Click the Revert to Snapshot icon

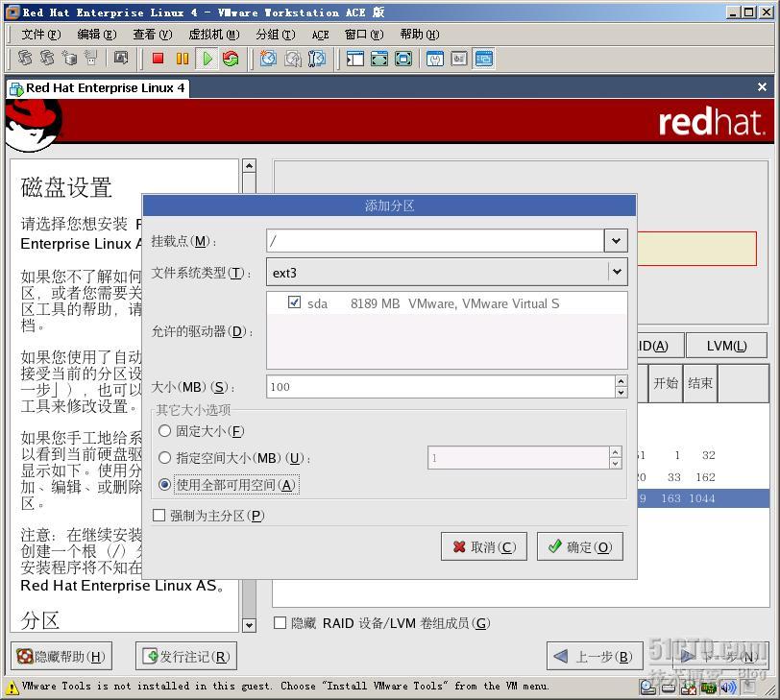(x=292, y=59)
